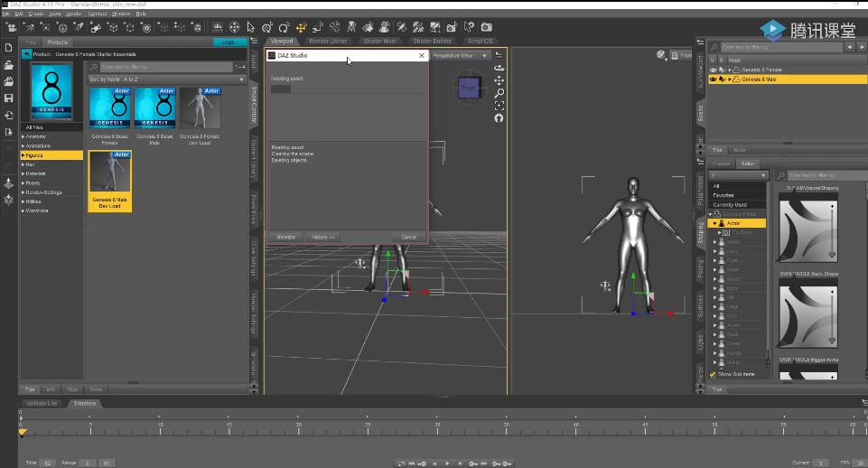Image resolution: width=868 pixels, height=468 pixels.
Task: Click the Smart Content filter text field
Action: [165, 67]
